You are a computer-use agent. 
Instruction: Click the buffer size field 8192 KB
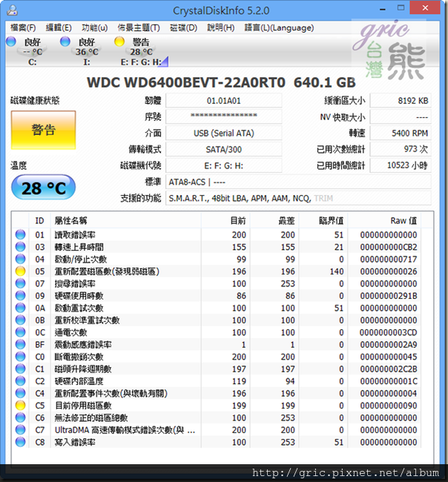(x=401, y=101)
